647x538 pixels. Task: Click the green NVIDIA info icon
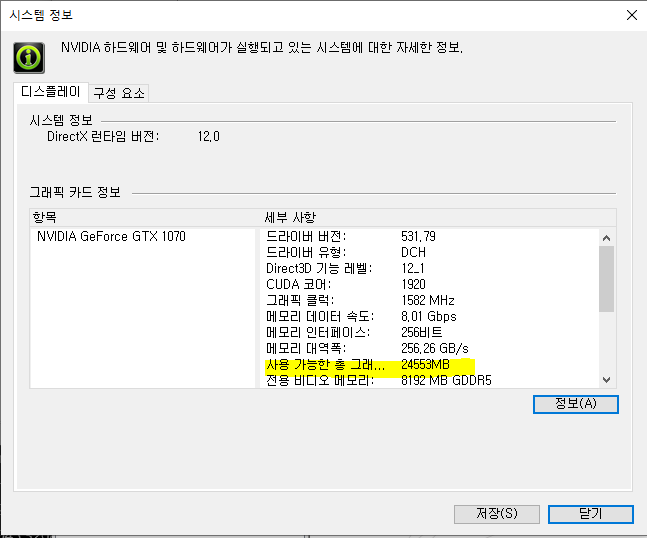29,58
